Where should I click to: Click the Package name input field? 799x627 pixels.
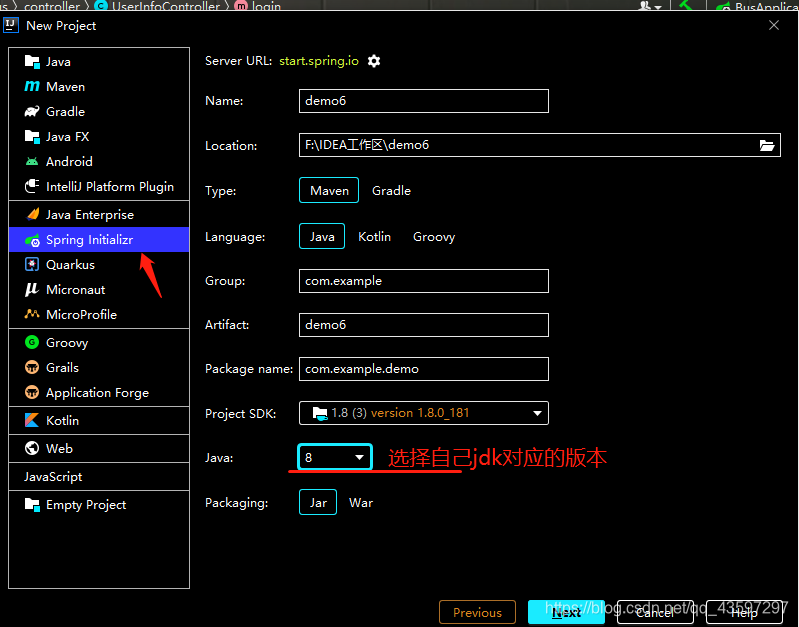click(x=424, y=369)
